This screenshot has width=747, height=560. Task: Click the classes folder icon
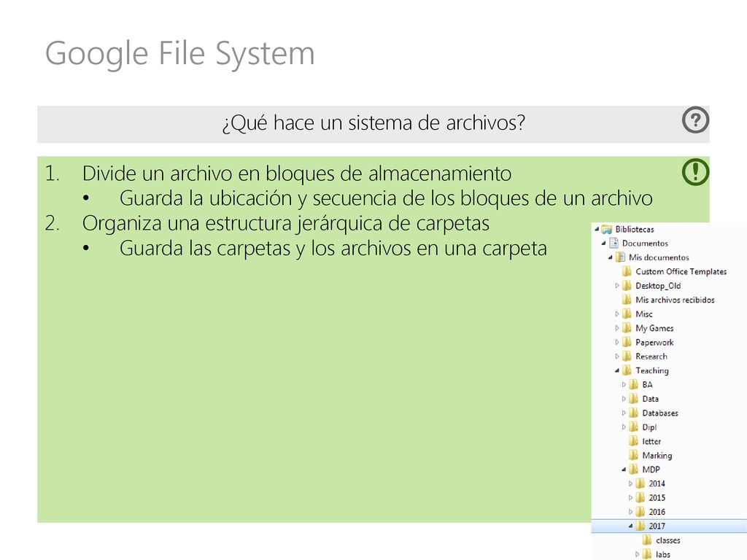pyautogui.click(x=647, y=540)
